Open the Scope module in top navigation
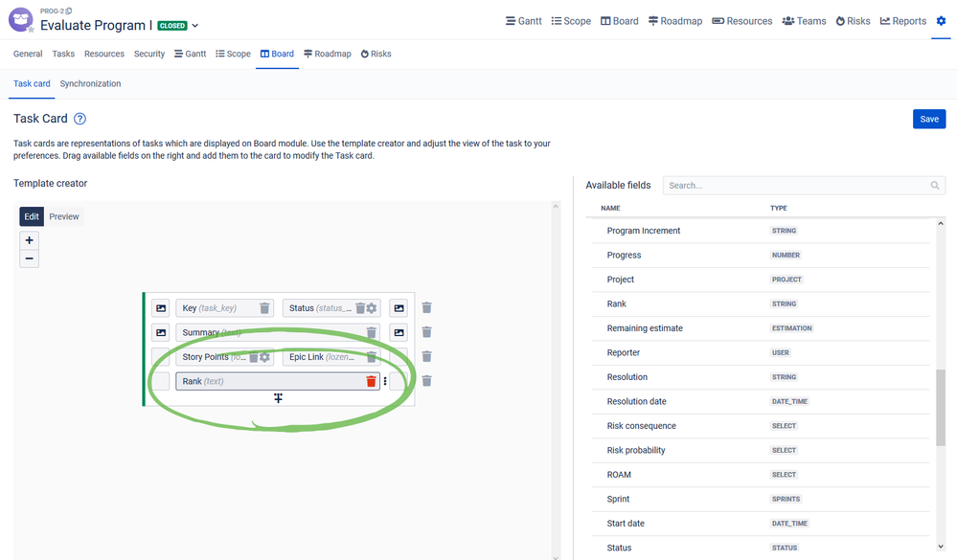The image size is (957, 560). 571,21
